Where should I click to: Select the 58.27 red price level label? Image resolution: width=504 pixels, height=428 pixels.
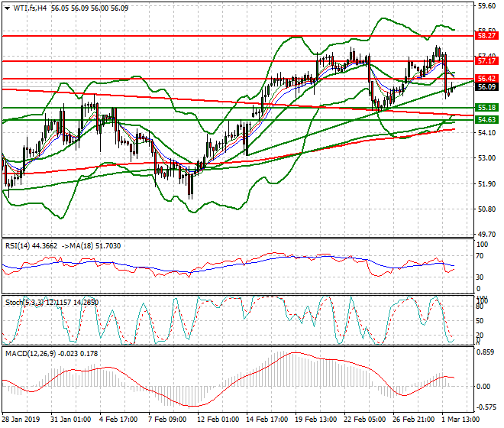click(486, 35)
